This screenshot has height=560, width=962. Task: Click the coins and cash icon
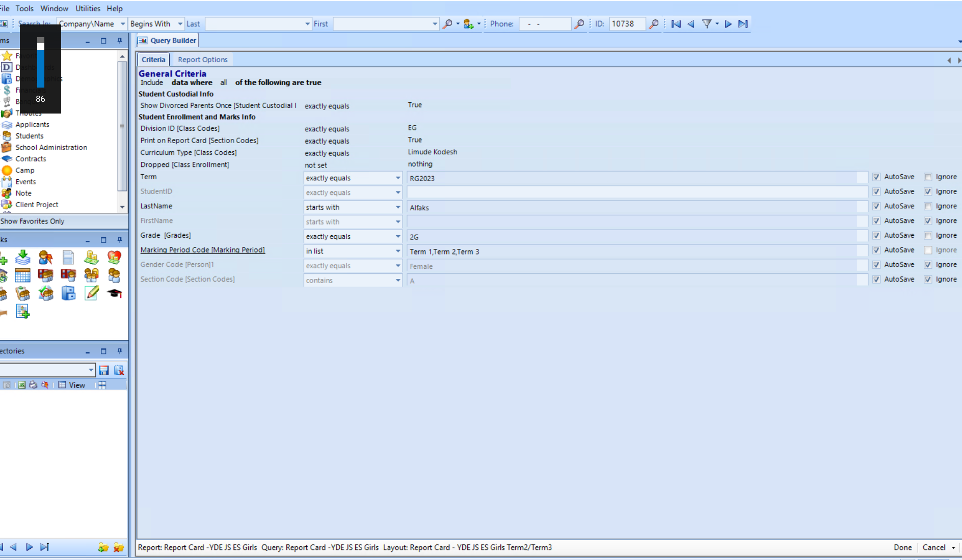pyautogui.click(x=91, y=258)
